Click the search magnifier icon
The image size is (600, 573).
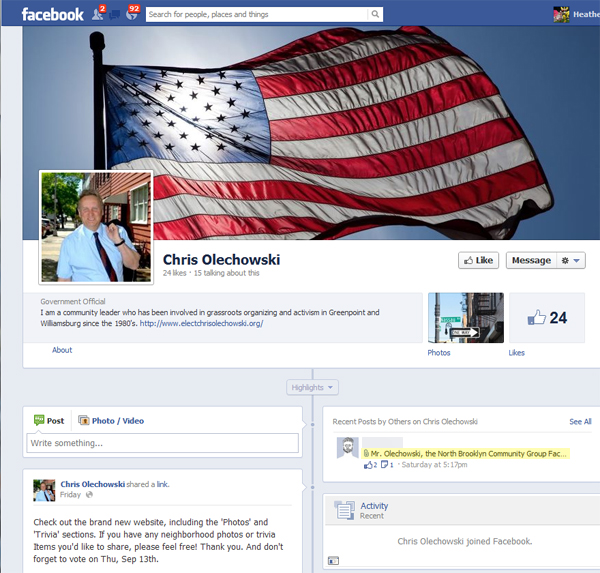point(375,14)
